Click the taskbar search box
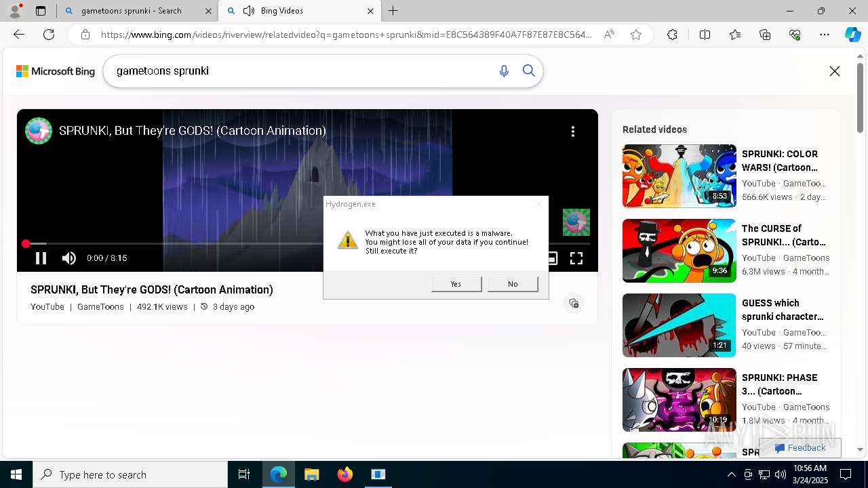Image resolution: width=868 pixels, height=488 pixels. [130, 474]
